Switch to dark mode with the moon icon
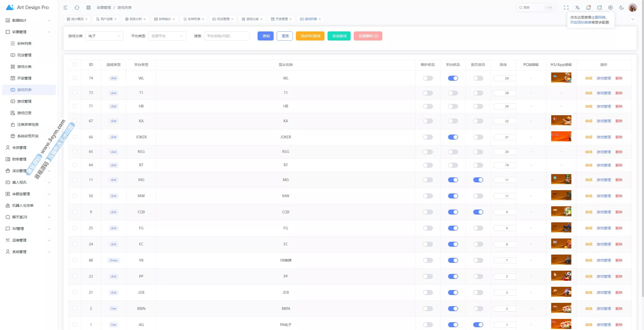 tap(622, 8)
